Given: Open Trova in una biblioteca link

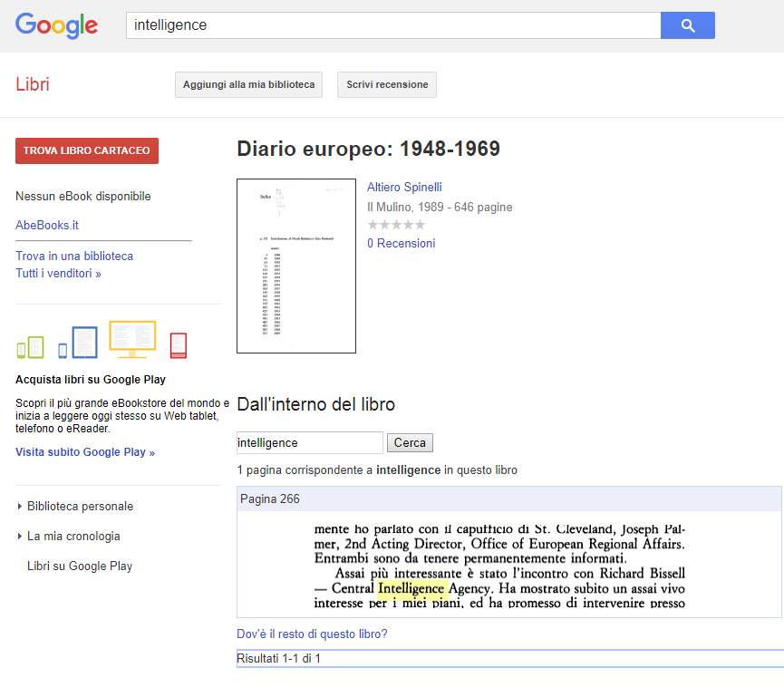Looking at the screenshot, I should [74, 256].
